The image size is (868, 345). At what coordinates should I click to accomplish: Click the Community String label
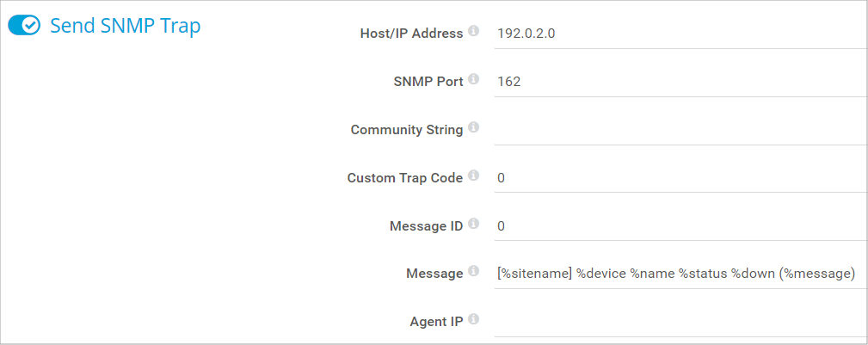tap(407, 130)
